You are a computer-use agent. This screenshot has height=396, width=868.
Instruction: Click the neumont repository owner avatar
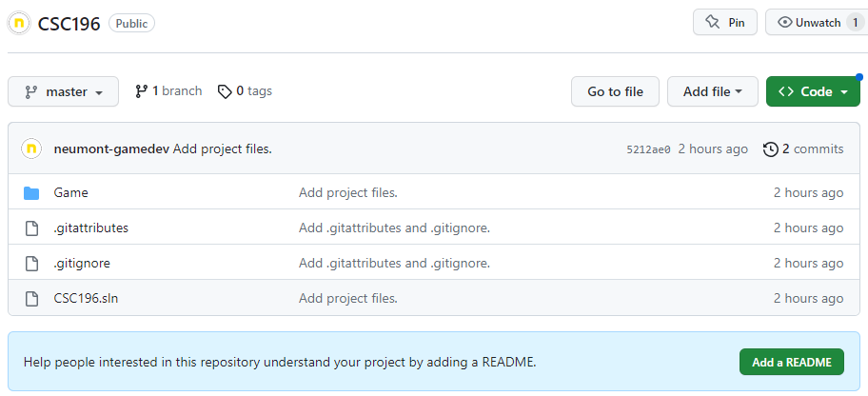coord(19,23)
